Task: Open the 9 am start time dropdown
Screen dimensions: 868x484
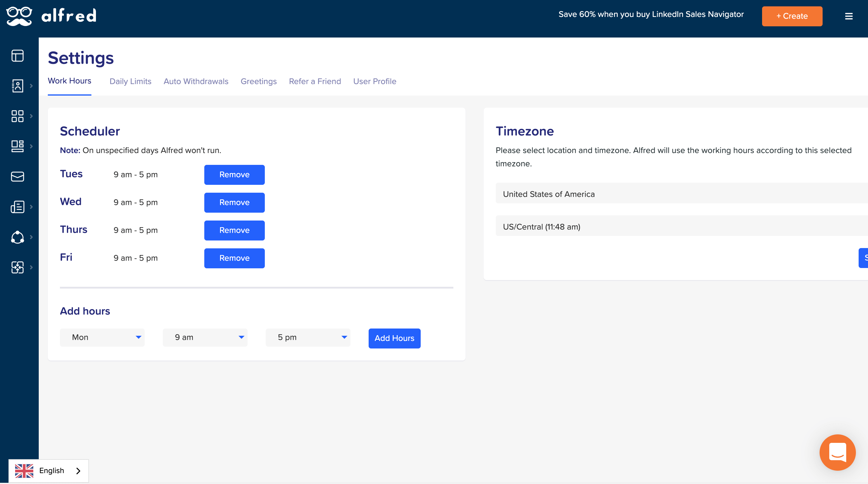Action: point(205,337)
